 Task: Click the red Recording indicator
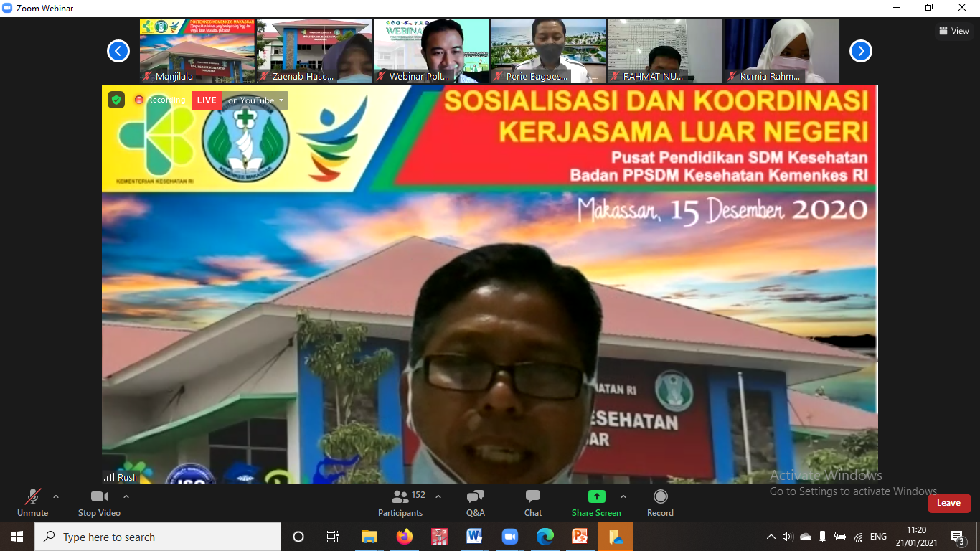[x=159, y=100]
